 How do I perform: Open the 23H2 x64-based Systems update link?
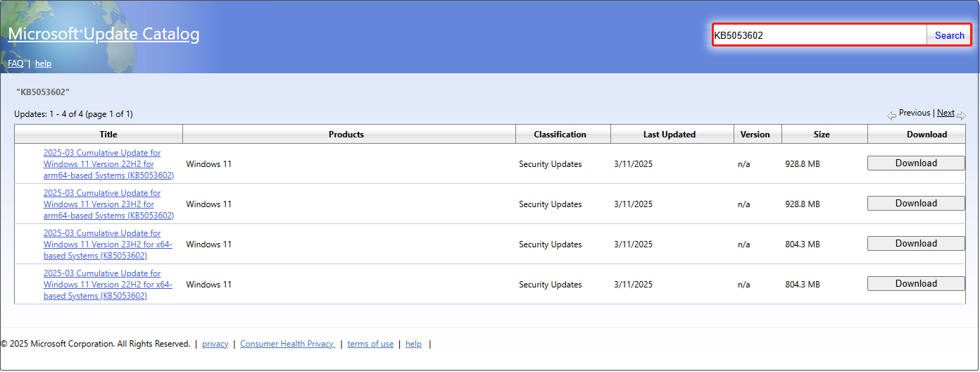108,244
